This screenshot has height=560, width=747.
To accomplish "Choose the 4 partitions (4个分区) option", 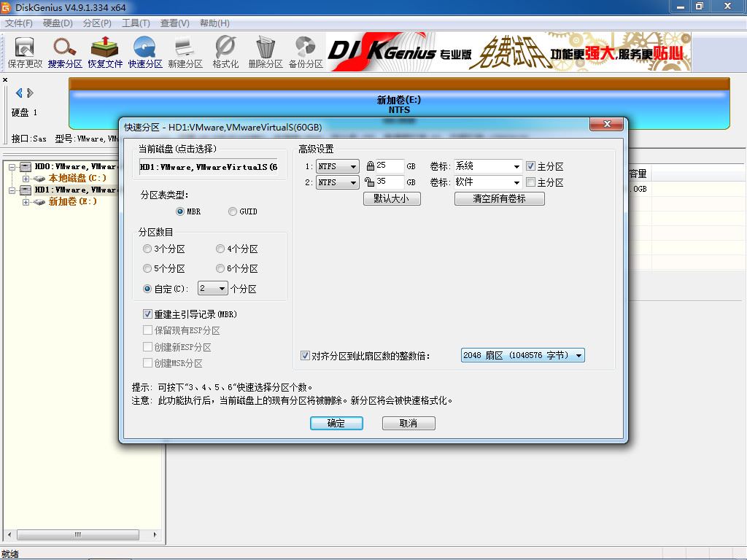I will [220, 249].
